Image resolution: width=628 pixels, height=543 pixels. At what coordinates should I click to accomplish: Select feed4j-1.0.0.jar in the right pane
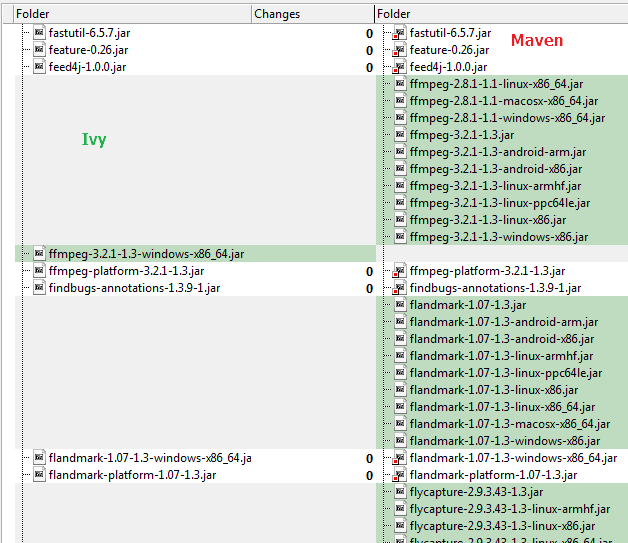point(448,67)
